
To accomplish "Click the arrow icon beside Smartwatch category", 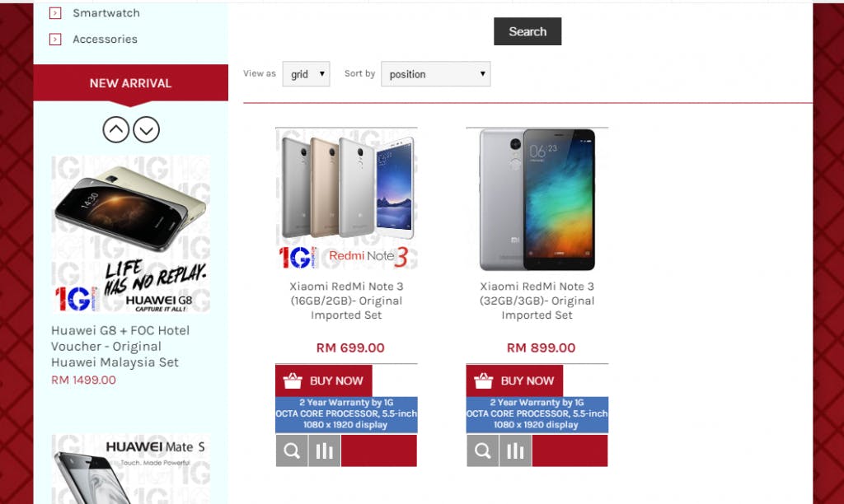I will coord(55,13).
